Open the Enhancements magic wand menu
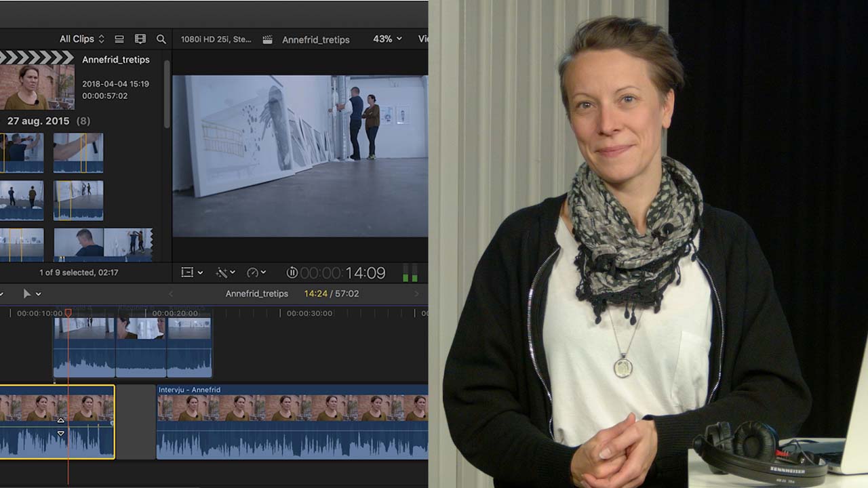 pyautogui.click(x=225, y=272)
